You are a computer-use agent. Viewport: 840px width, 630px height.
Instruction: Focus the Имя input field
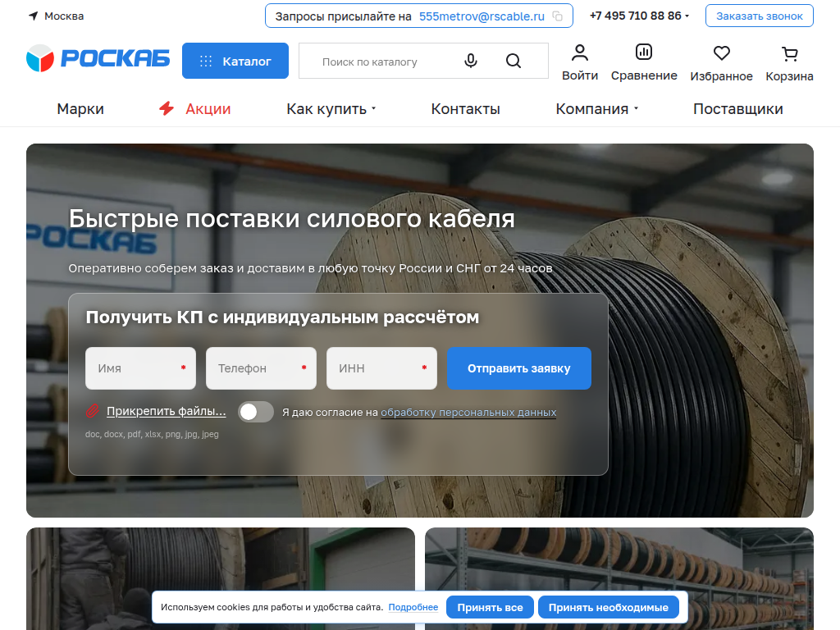click(x=140, y=368)
